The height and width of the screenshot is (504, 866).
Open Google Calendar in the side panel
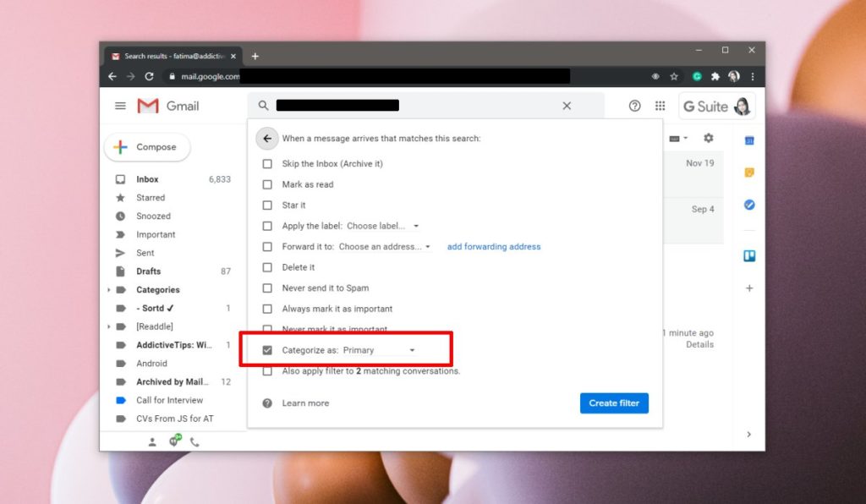748,140
